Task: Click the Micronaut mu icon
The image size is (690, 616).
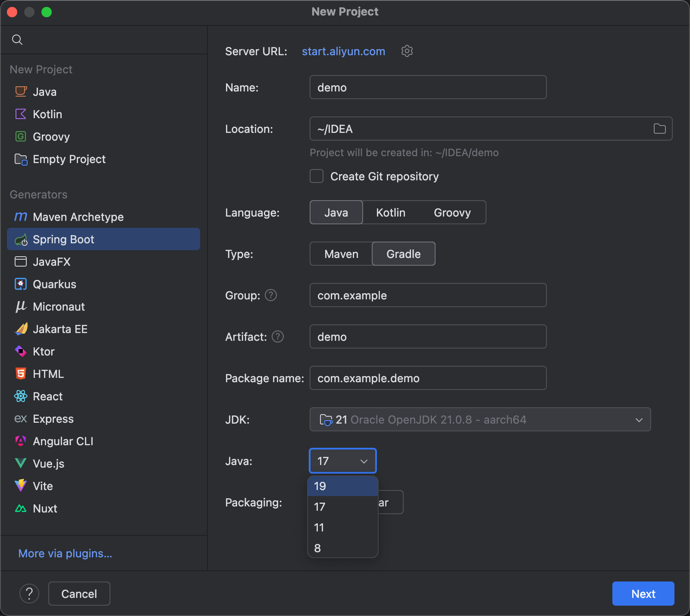Action: pyautogui.click(x=21, y=306)
